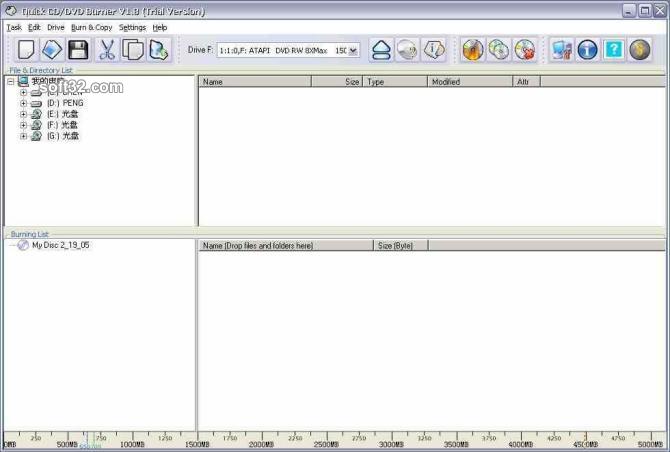Click the cyan question mark help icon
This screenshot has width=670, height=452.
(614, 50)
